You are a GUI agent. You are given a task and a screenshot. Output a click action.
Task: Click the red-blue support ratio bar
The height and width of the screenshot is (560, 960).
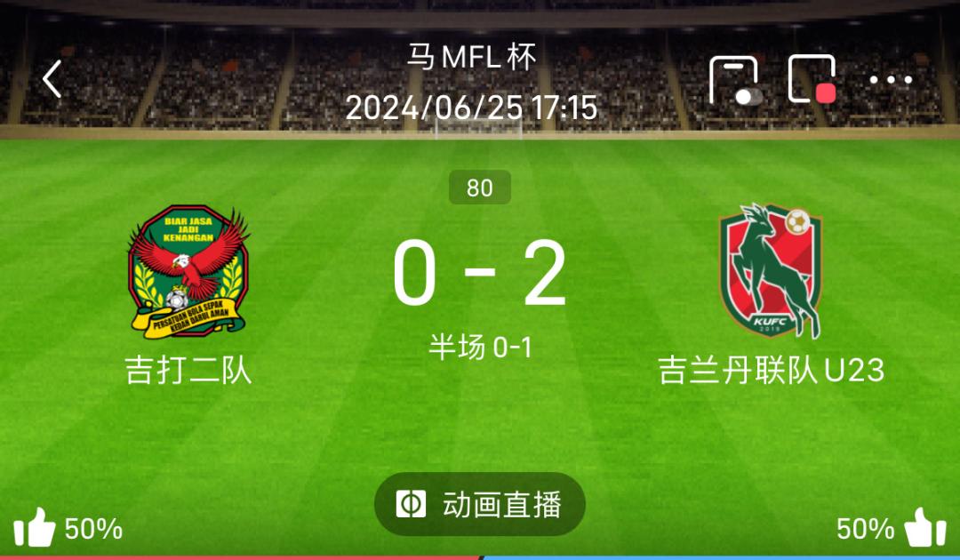pos(480,557)
